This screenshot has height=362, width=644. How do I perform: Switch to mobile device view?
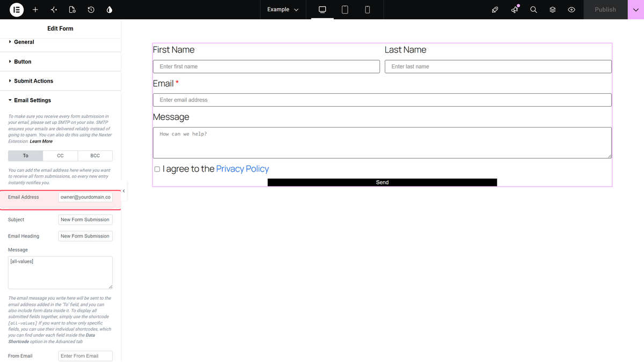click(x=368, y=10)
